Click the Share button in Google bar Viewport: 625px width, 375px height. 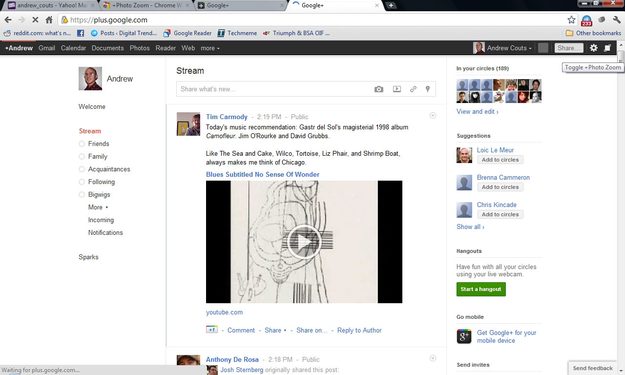pyautogui.click(x=569, y=48)
